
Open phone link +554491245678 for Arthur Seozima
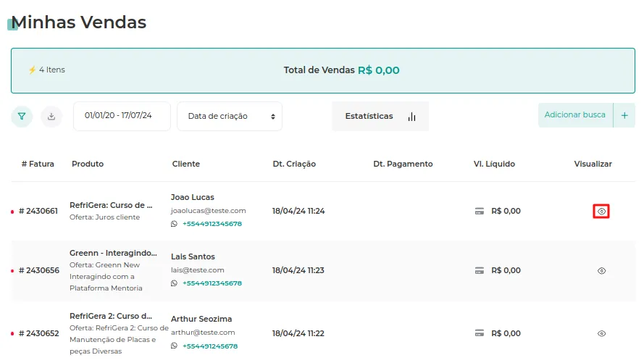point(210,346)
